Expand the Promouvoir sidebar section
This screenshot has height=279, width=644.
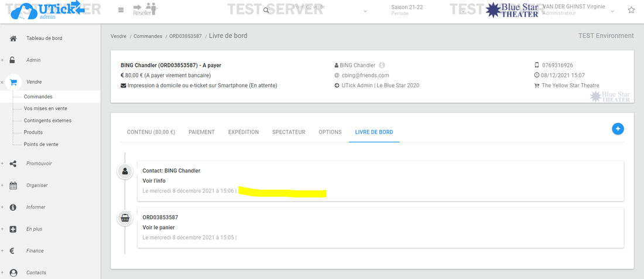point(39,164)
